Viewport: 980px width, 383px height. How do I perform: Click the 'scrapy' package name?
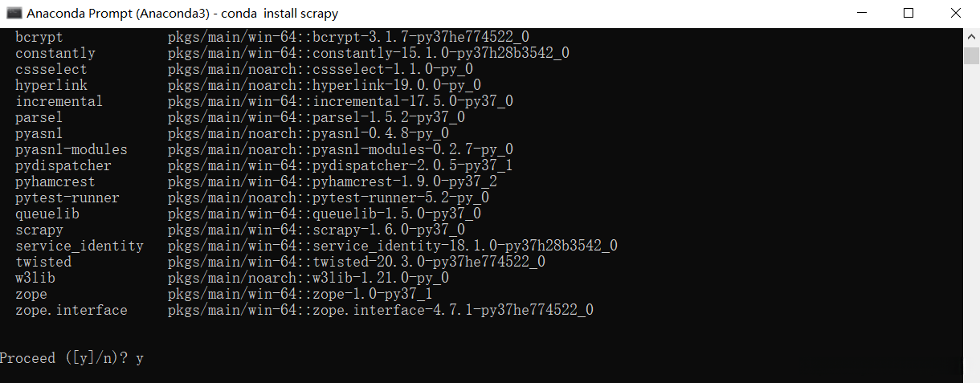coord(39,230)
